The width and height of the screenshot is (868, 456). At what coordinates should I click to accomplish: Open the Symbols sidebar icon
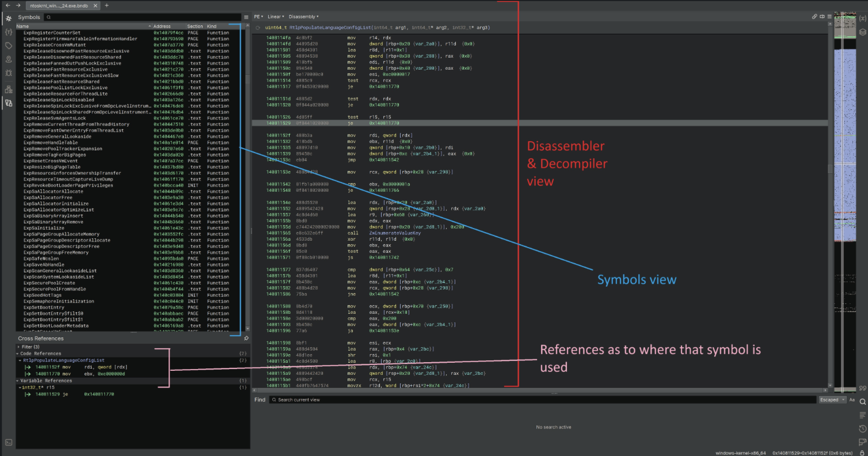coord(9,18)
